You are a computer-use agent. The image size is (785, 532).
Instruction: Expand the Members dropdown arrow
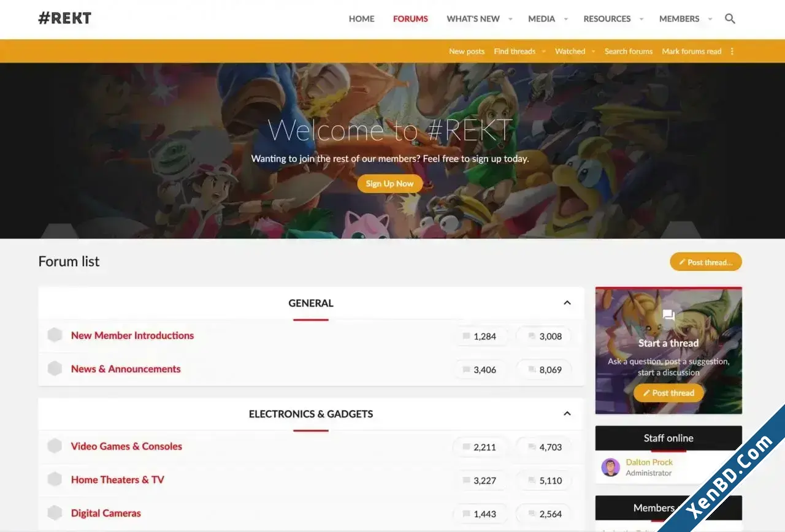point(710,19)
